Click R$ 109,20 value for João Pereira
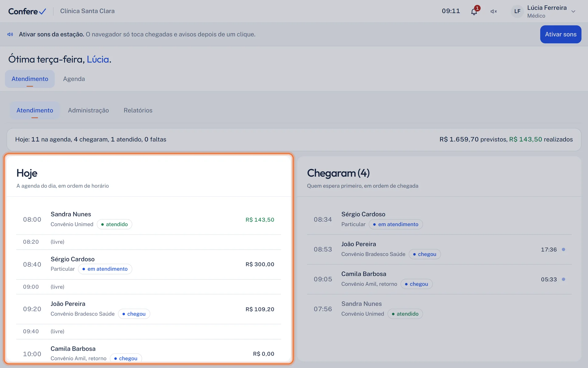Viewport: 588px width, 368px height. click(x=260, y=309)
